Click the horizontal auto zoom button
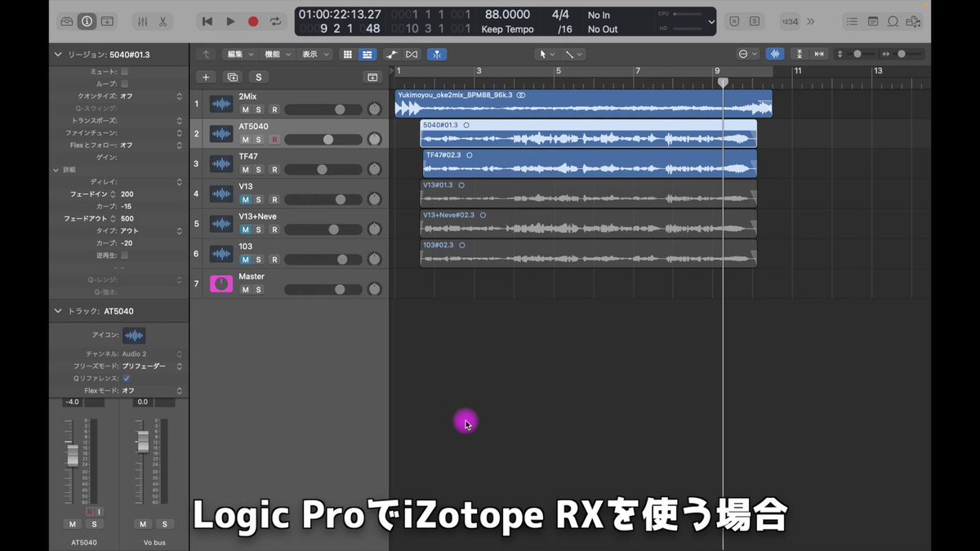980x551 pixels. tap(819, 55)
